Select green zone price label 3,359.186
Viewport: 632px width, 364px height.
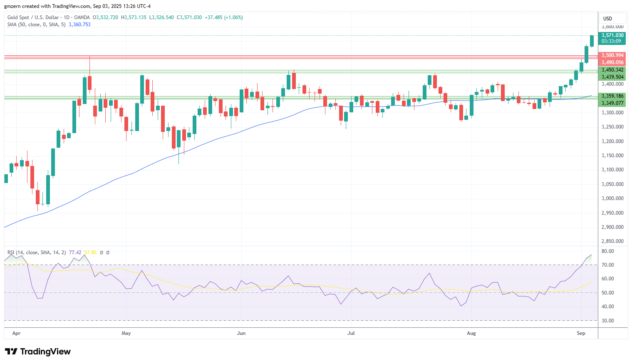(612, 96)
